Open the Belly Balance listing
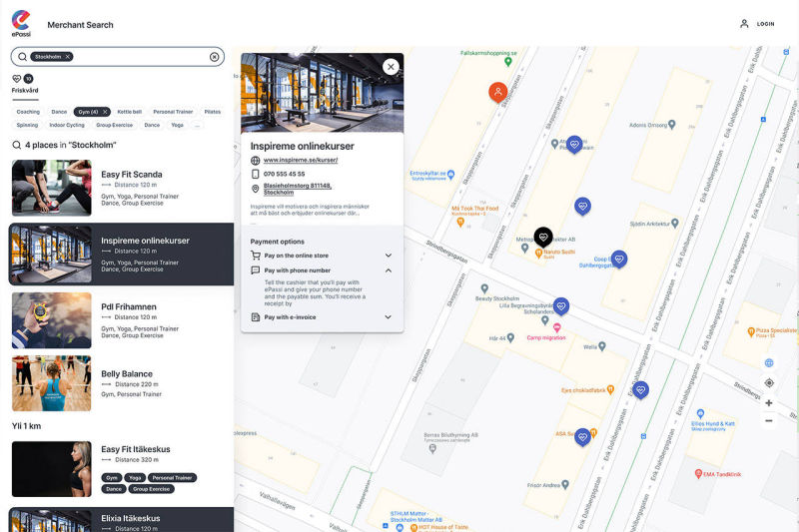 [x=121, y=383]
